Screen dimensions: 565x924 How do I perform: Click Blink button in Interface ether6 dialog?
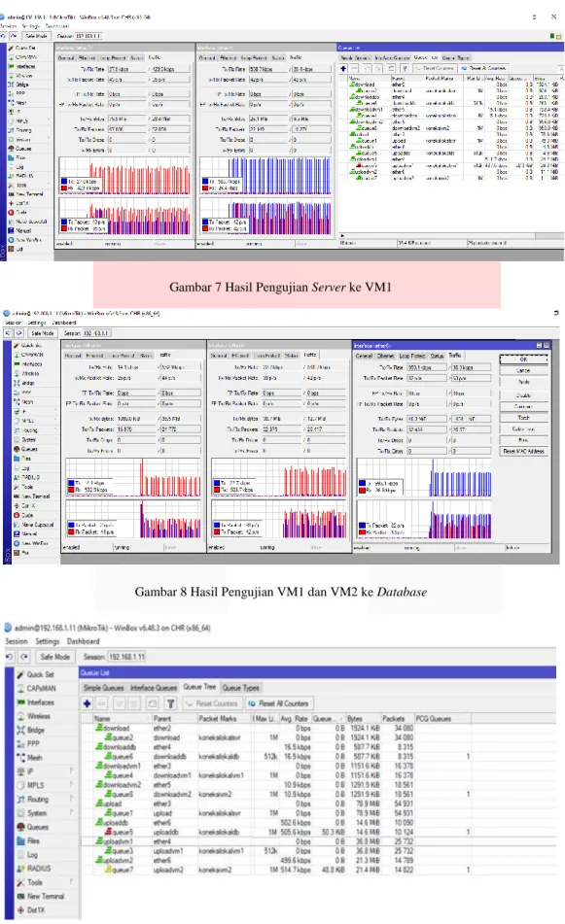click(x=524, y=439)
